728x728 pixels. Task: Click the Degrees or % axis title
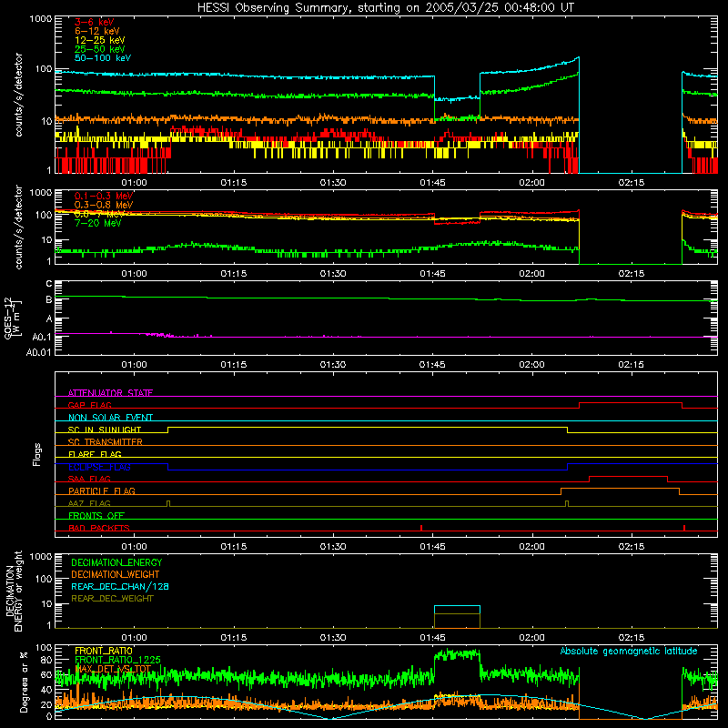(x=24, y=682)
